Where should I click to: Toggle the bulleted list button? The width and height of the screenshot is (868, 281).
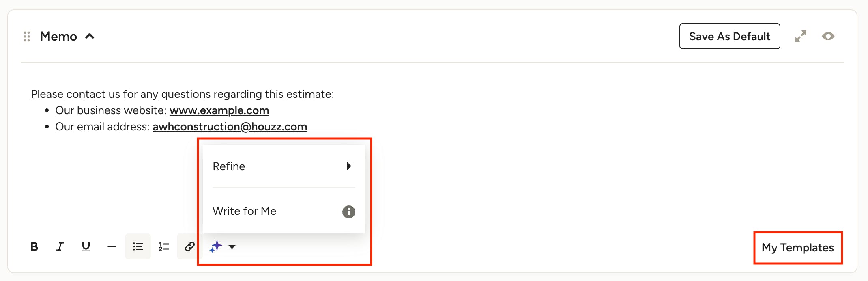pyautogui.click(x=138, y=246)
